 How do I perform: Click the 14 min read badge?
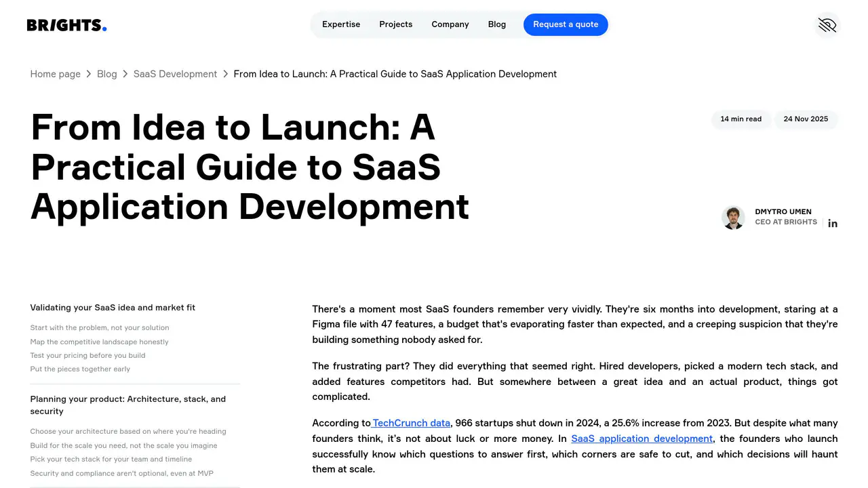coord(741,119)
